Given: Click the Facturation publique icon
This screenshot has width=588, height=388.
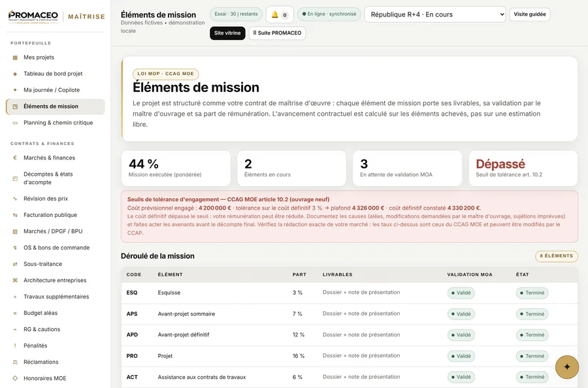Looking at the screenshot, I should pos(15,215).
